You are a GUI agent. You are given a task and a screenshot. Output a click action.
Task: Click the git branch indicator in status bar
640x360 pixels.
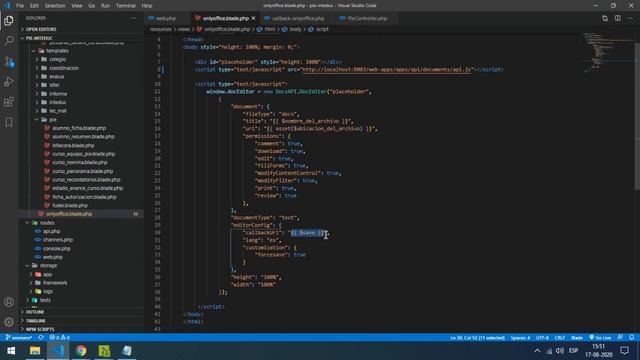click(x=18, y=338)
